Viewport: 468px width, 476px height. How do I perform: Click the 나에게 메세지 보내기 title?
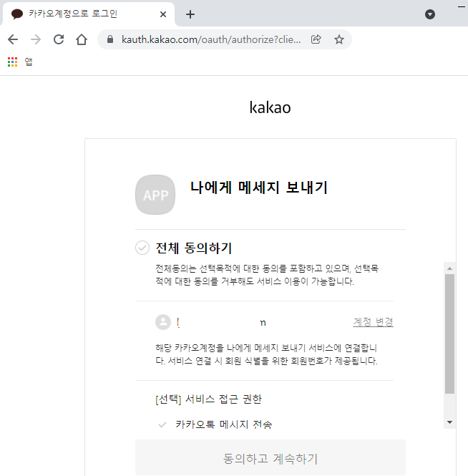(x=259, y=188)
